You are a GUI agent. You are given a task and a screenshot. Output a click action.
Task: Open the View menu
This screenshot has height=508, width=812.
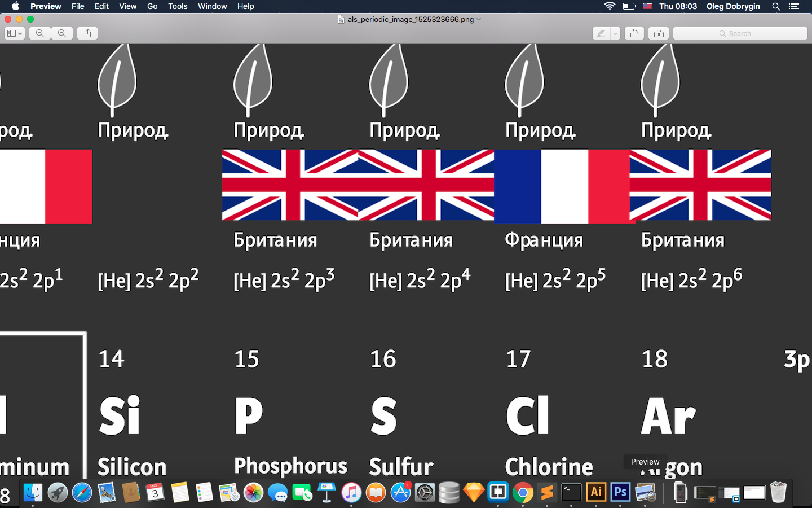click(127, 6)
